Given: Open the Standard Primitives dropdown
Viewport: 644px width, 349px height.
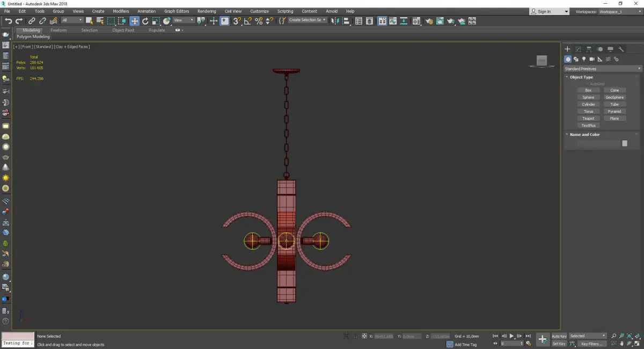Looking at the screenshot, I should [x=602, y=69].
